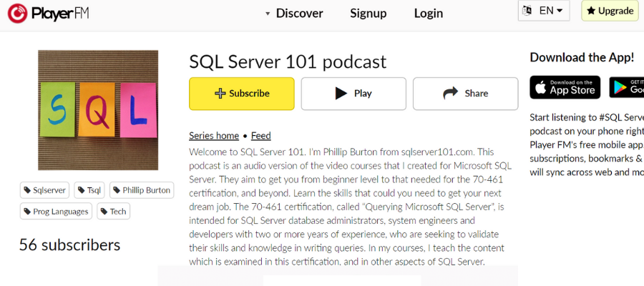The width and height of the screenshot is (644, 286).
Task: Open the podcast Feed link
Action: [260, 136]
